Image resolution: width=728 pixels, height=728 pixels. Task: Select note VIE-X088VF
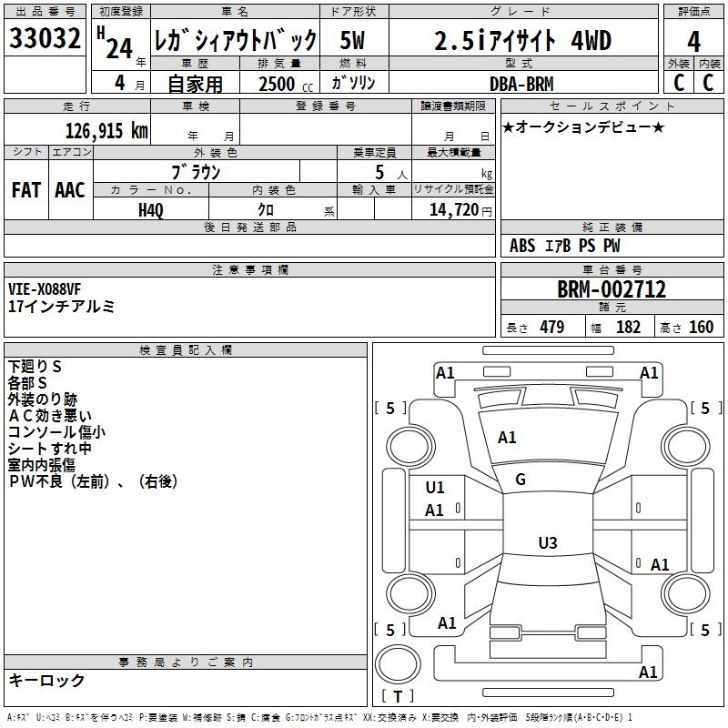click(45, 289)
